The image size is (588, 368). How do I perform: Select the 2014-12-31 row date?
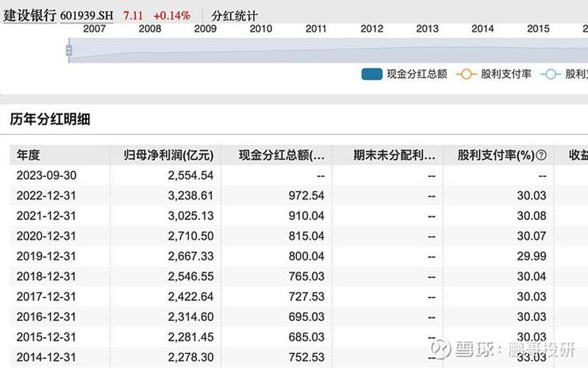[46, 358]
